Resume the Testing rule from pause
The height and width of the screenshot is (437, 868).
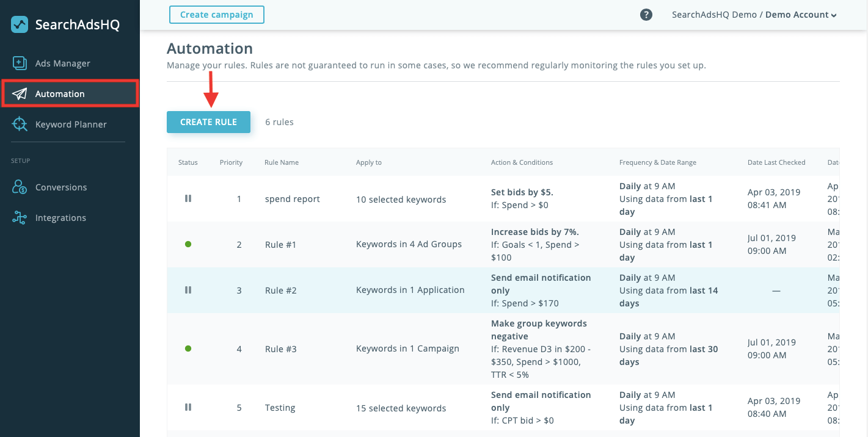tap(188, 407)
